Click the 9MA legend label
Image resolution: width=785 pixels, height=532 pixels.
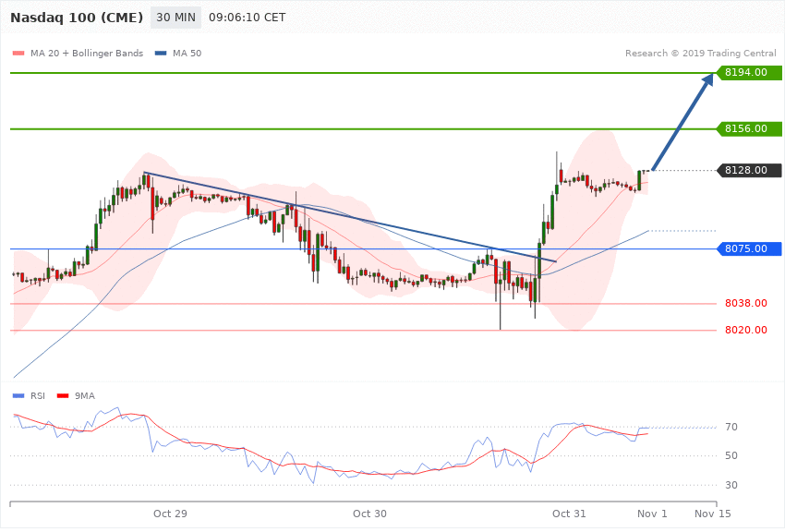coord(85,396)
